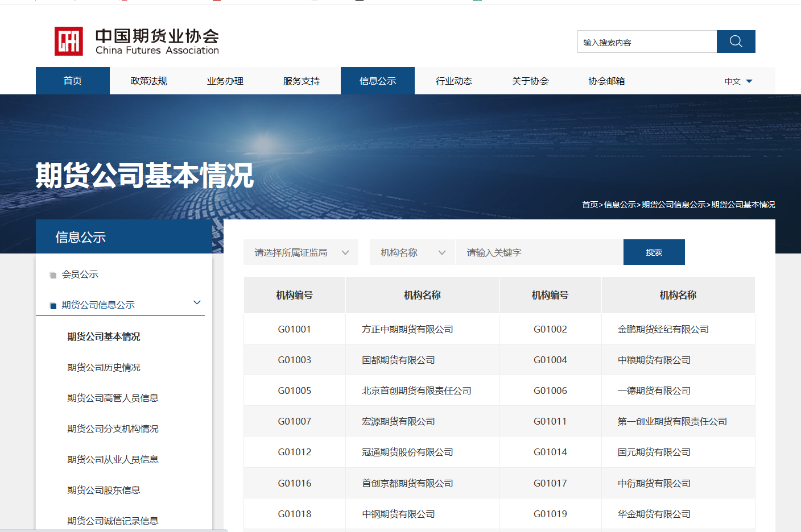Click 金鹏期货经纪有限公司 in the table
Image resolution: width=801 pixels, height=532 pixels.
[x=663, y=329]
